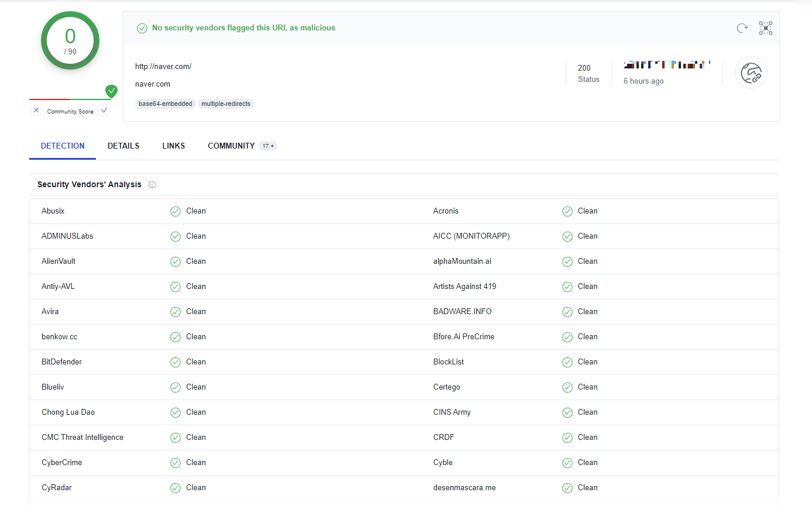Click the '6 hours ago' timestamp
Viewport: 812px width, 506px height.
click(644, 81)
